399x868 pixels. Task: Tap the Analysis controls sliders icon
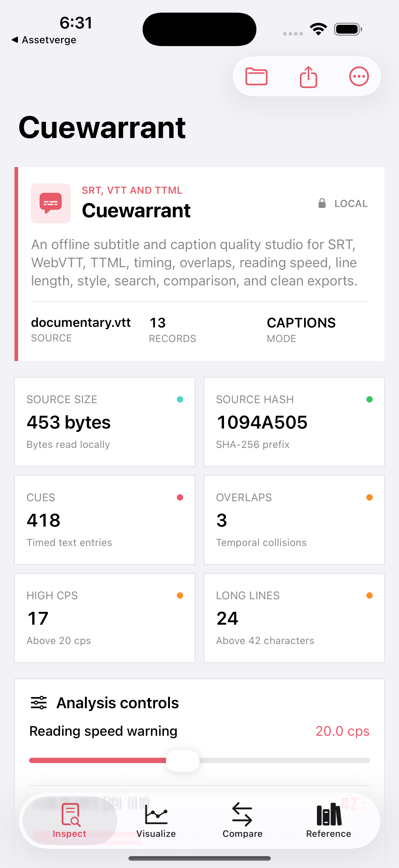[x=39, y=702]
